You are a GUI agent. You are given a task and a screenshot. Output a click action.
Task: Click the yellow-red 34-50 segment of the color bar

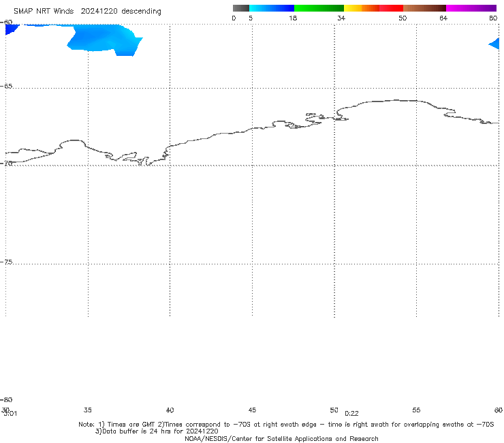click(x=373, y=8)
